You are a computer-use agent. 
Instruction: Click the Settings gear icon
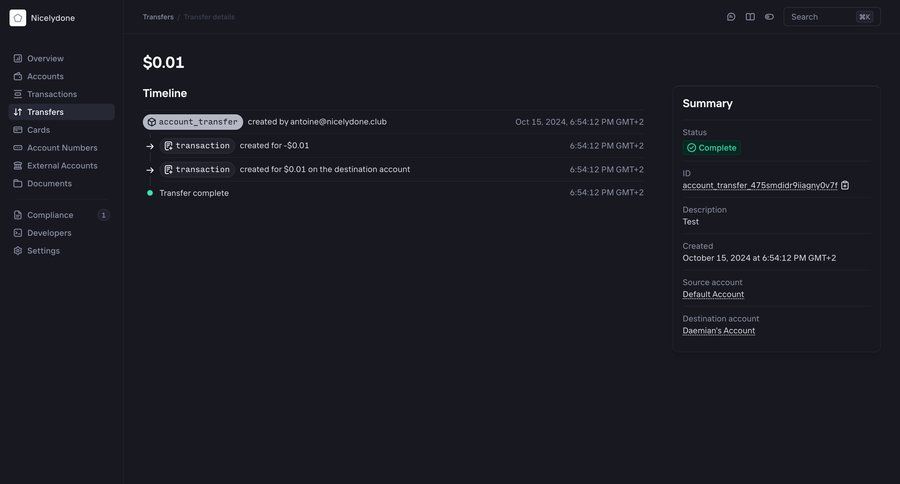pos(18,250)
